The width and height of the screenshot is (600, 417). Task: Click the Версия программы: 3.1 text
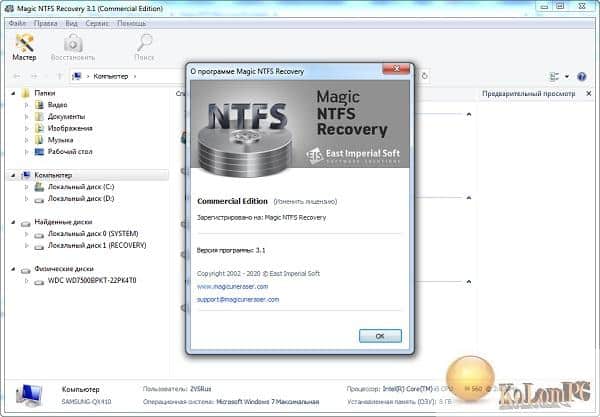(x=231, y=250)
